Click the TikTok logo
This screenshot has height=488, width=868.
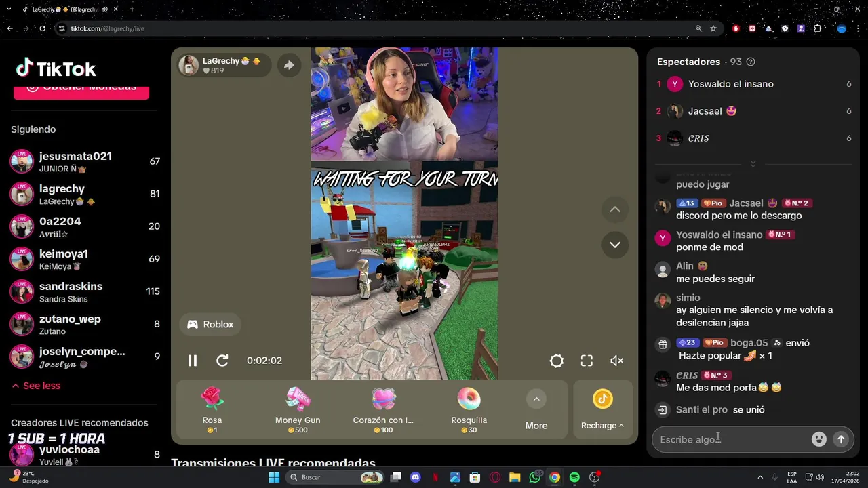[56, 68]
